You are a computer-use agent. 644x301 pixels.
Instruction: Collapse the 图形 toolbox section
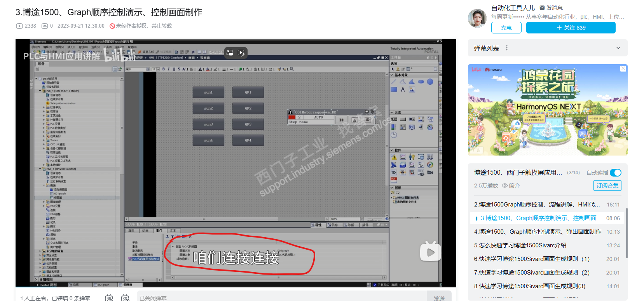coord(392,188)
